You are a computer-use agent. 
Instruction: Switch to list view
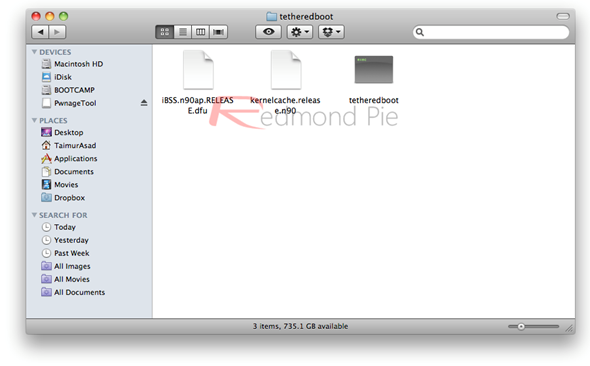click(x=182, y=32)
